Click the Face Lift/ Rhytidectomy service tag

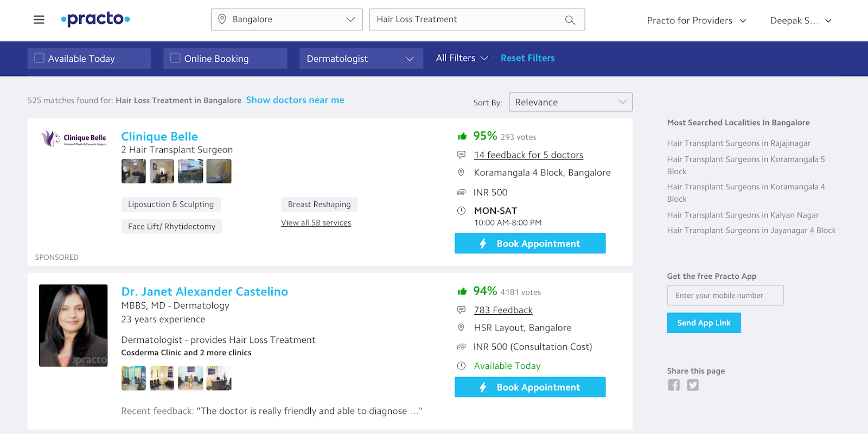click(171, 227)
